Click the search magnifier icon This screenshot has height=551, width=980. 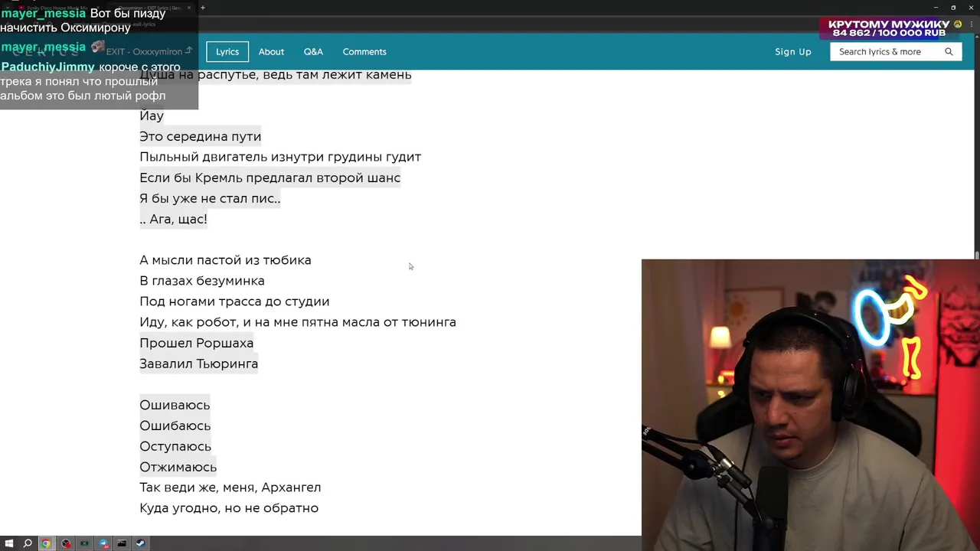[x=949, y=52]
